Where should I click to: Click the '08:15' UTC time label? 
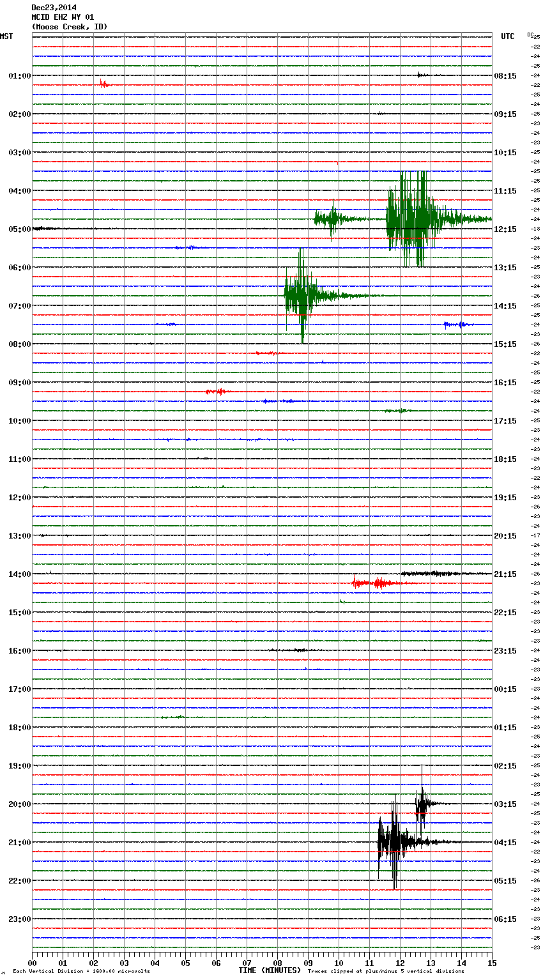tap(505, 76)
